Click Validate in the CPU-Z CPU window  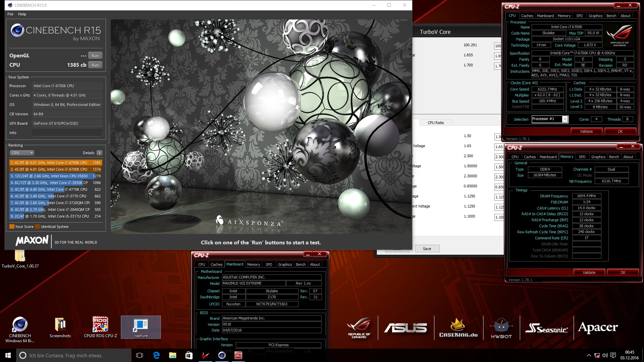586,131
